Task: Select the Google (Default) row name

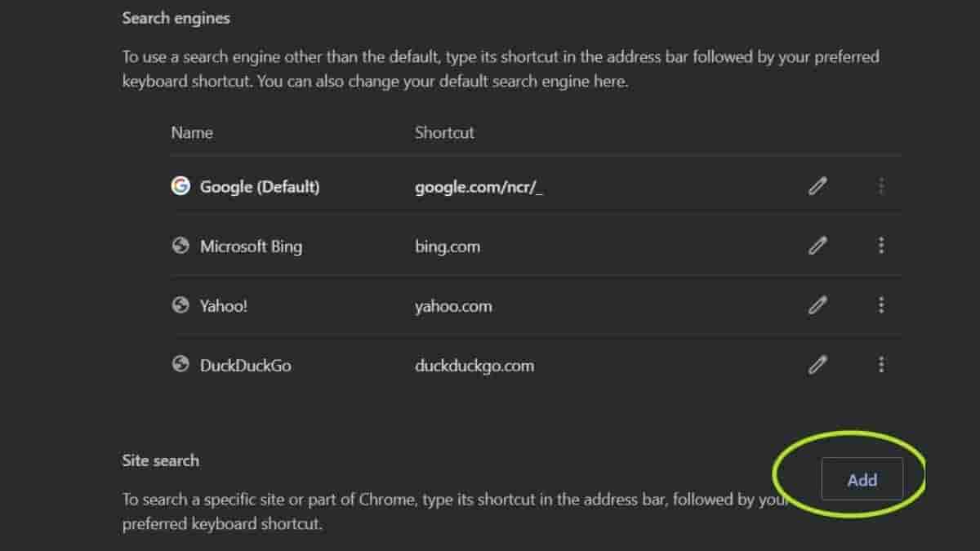Action: coord(260,187)
